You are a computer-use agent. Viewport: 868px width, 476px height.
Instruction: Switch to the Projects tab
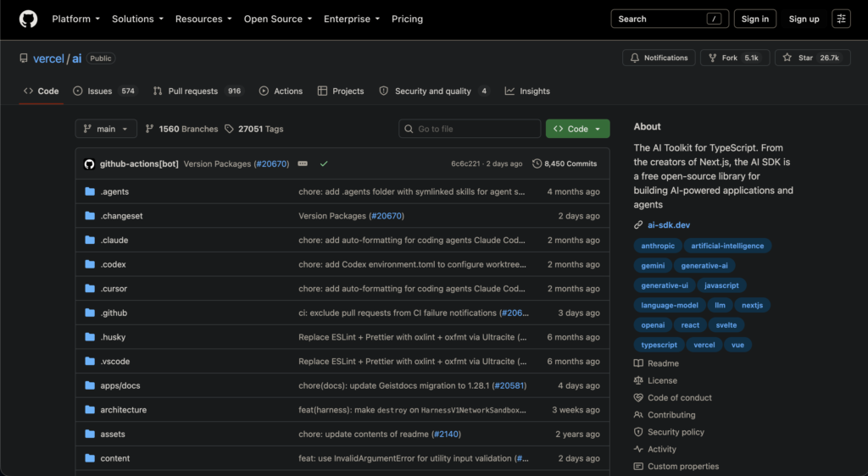coord(341,91)
